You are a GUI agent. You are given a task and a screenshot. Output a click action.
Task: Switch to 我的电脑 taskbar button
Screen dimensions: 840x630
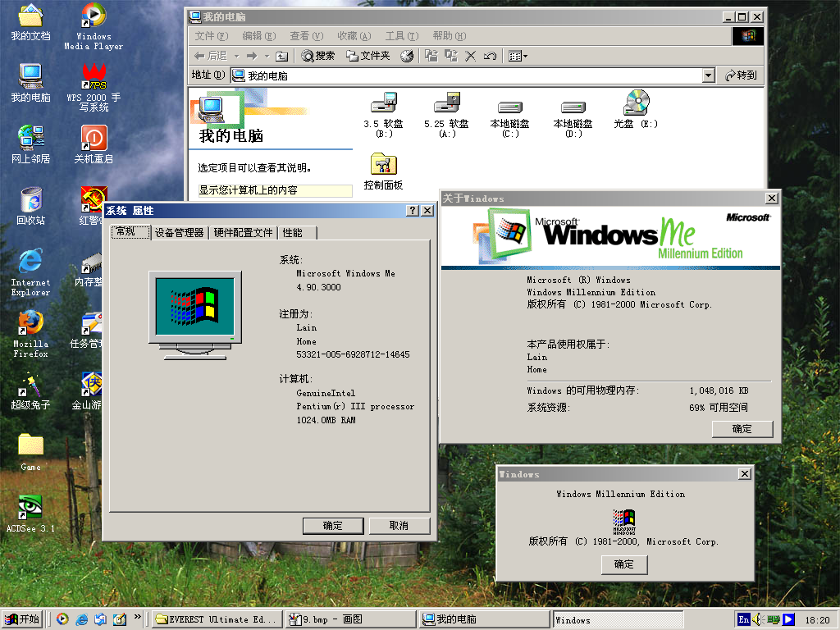[484, 619]
